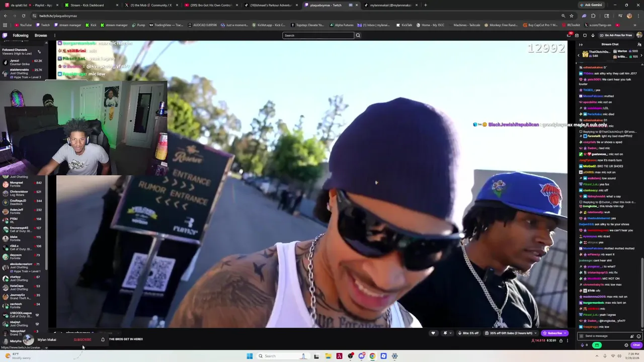The width and height of the screenshot is (644, 362).
Task: Open the TradingView bookmark
Action: (166, 25)
